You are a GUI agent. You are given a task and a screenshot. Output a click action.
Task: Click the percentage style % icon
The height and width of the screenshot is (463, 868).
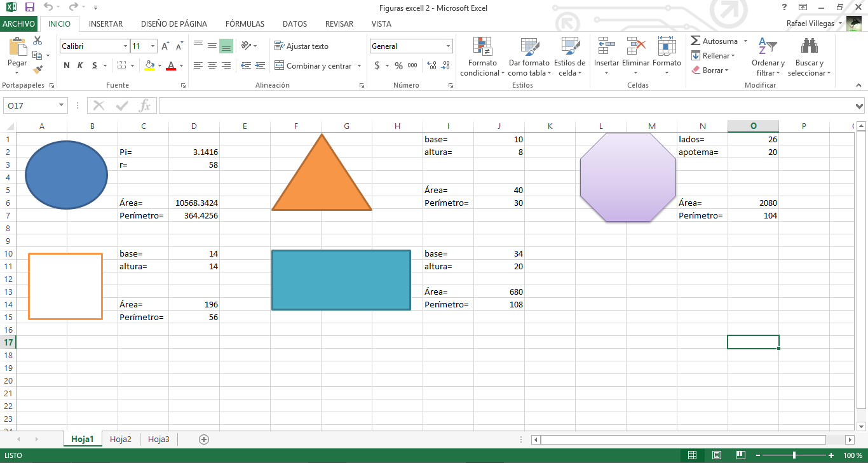click(x=398, y=65)
